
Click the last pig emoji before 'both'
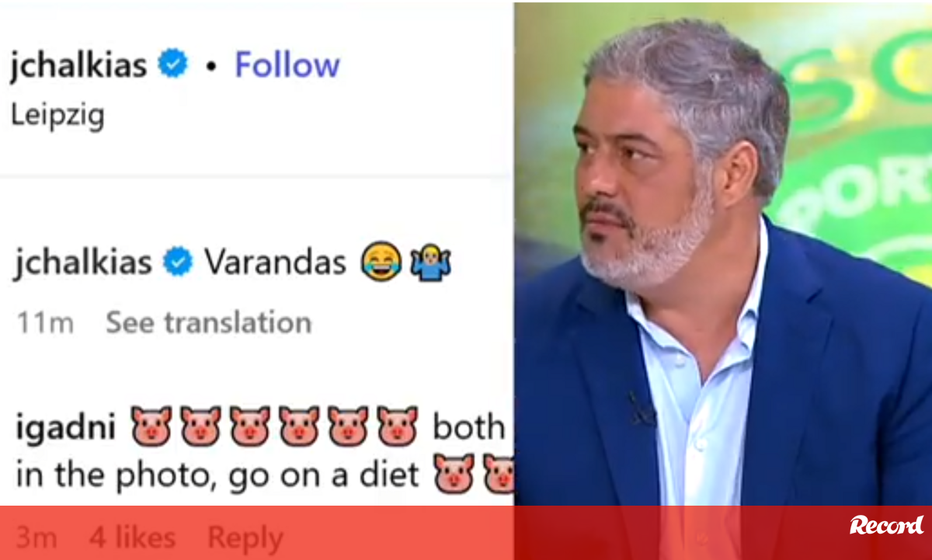pos(397,426)
